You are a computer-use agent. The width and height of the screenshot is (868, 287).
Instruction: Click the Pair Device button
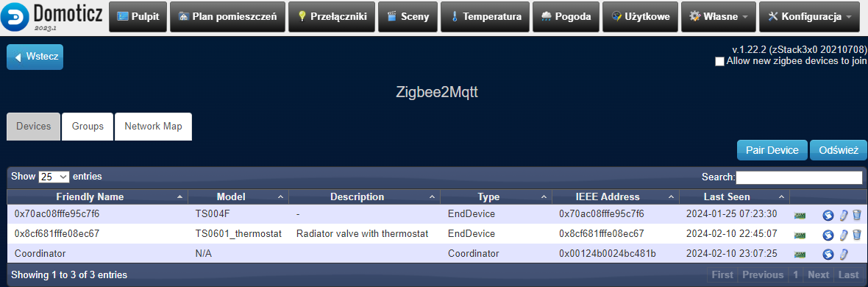(x=772, y=150)
